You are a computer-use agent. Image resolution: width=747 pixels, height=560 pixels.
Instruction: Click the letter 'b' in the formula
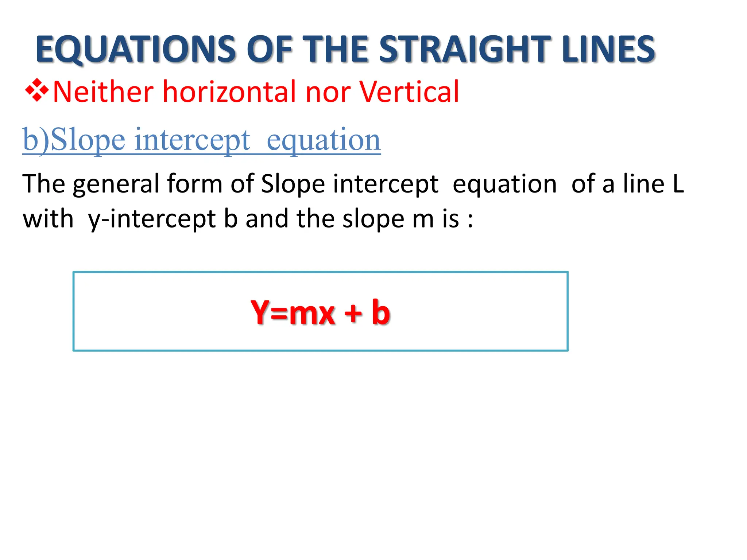point(381,312)
